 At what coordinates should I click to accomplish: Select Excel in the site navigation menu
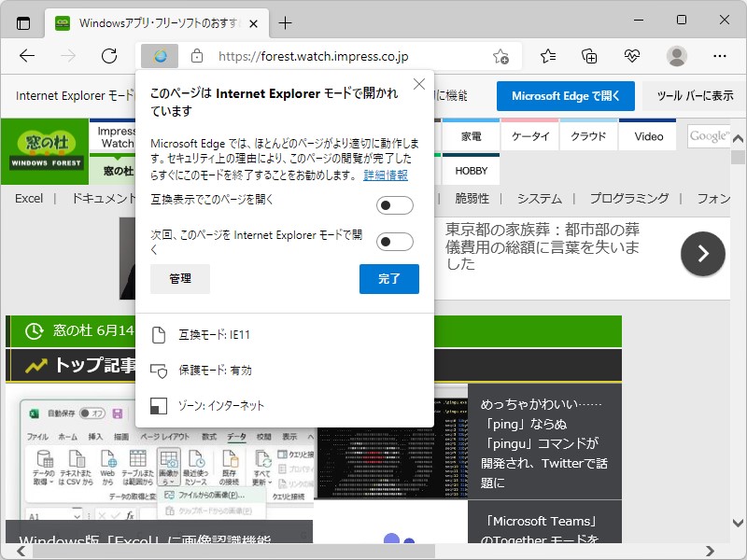(28, 198)
